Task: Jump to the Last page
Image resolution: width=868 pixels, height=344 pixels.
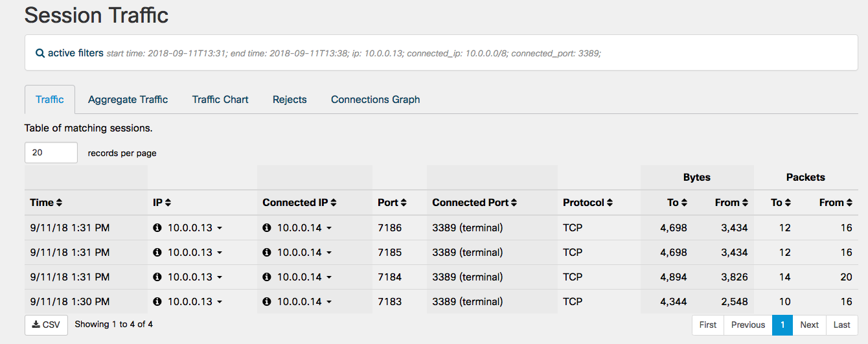Action: [x=841, y=325]
